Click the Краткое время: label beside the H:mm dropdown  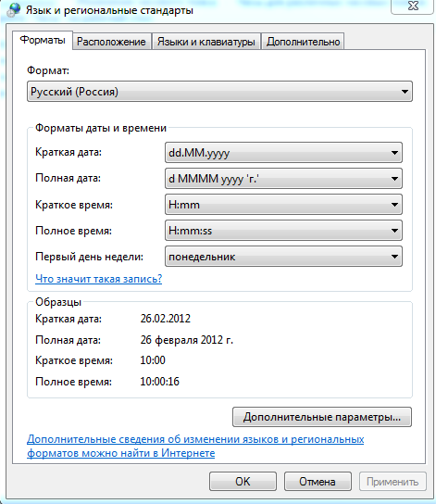(74, 205)
